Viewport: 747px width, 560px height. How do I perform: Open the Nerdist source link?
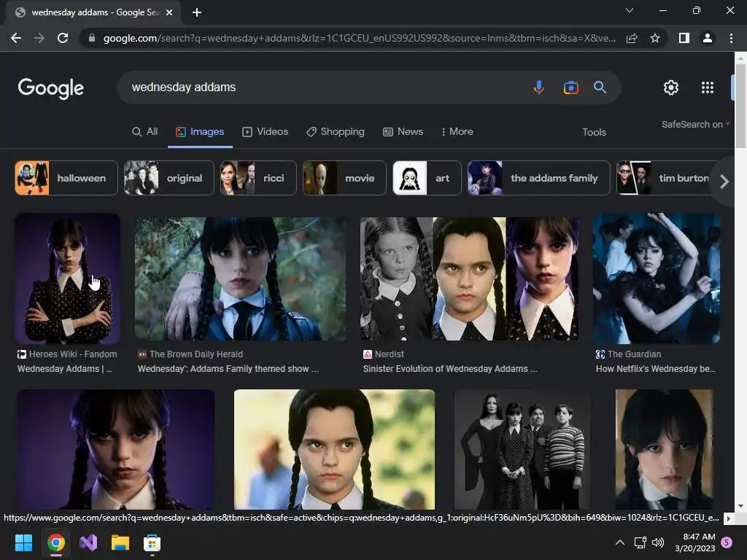(x=384, y=354)
